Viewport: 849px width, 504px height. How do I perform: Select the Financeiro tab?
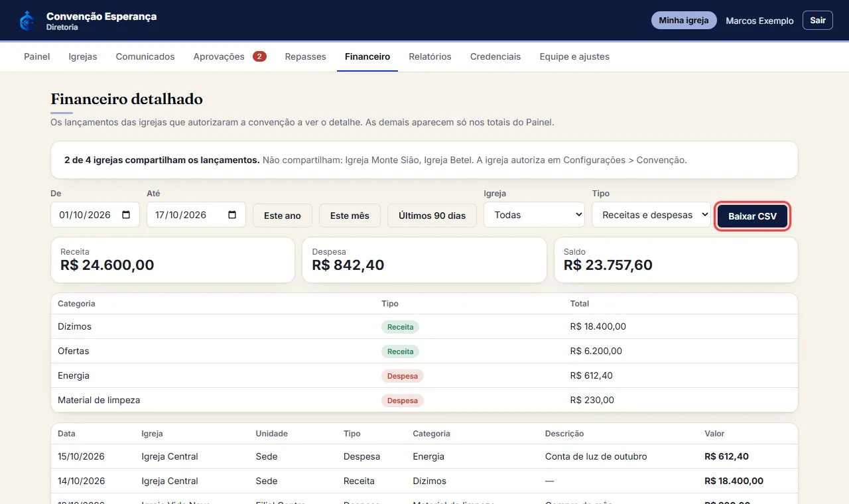367,56
